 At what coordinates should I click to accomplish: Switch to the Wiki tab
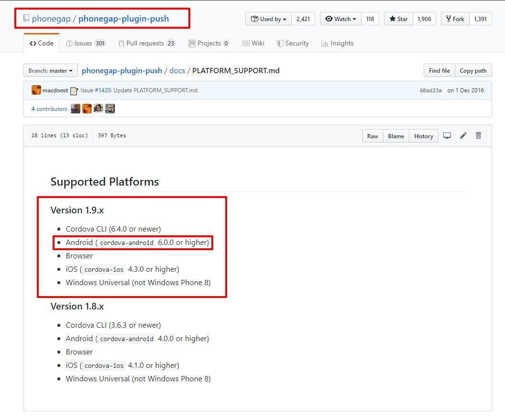[253, 43]
